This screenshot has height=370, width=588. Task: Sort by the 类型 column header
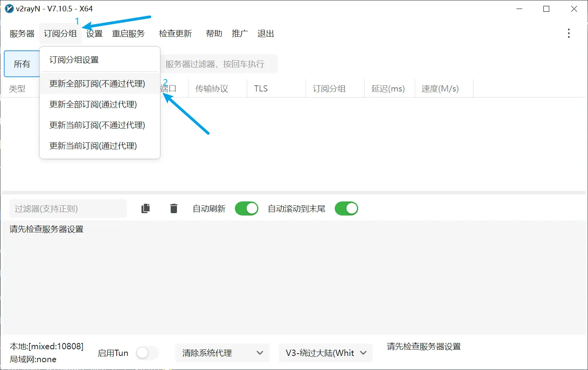pyautogui.click(x=17, y=89)
